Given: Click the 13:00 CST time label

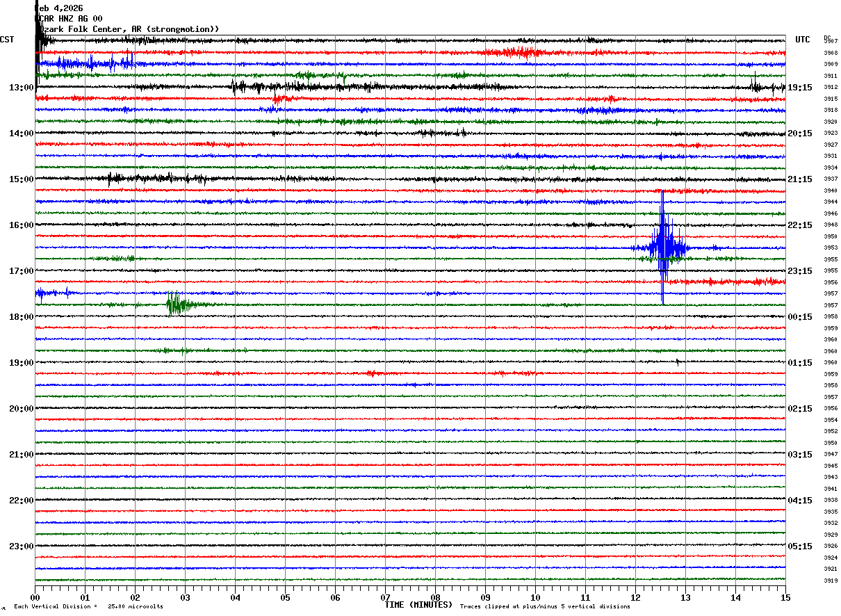Looking at the screenshot, I should pos(22,88).
